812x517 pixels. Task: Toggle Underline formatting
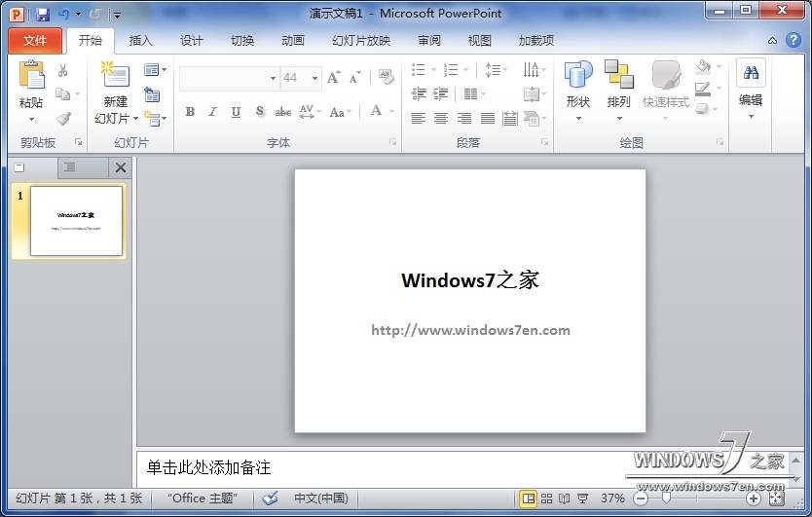pos(236,111)
